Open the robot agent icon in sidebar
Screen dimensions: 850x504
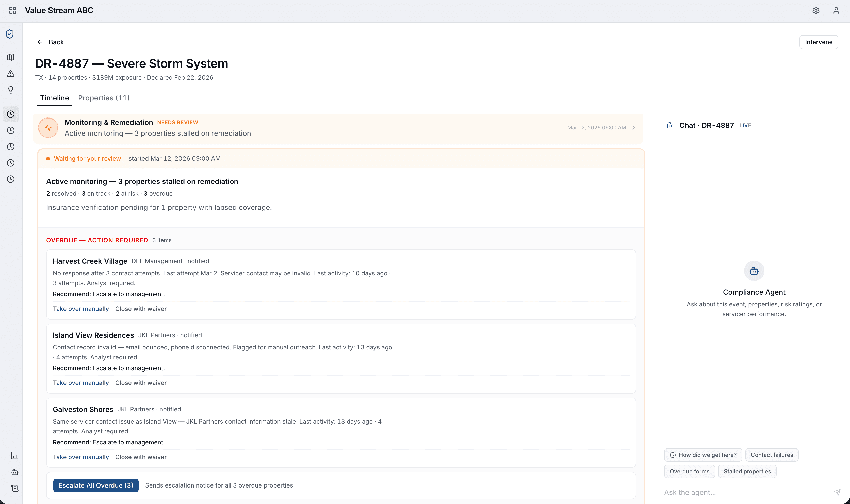[14, 472]
